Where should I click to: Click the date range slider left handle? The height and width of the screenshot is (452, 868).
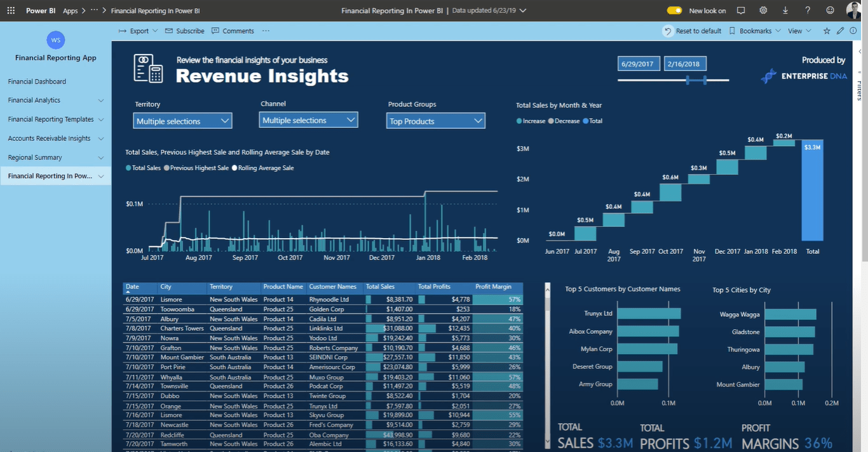[688, 80]
